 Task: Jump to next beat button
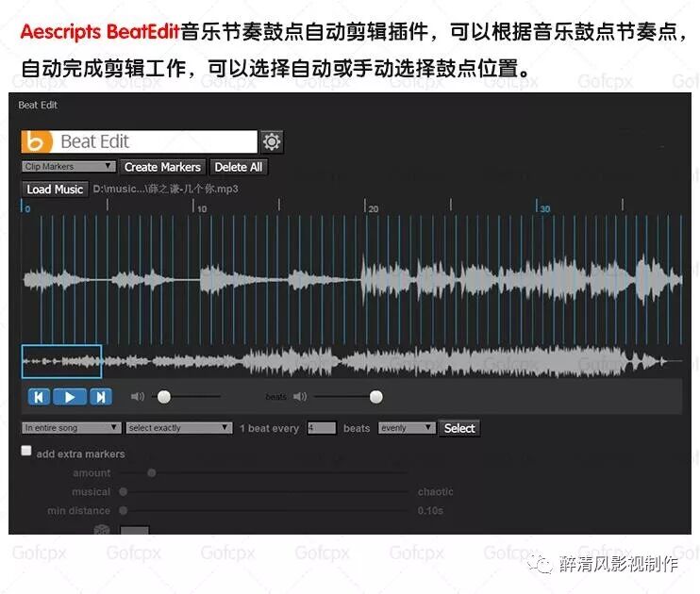101,397
